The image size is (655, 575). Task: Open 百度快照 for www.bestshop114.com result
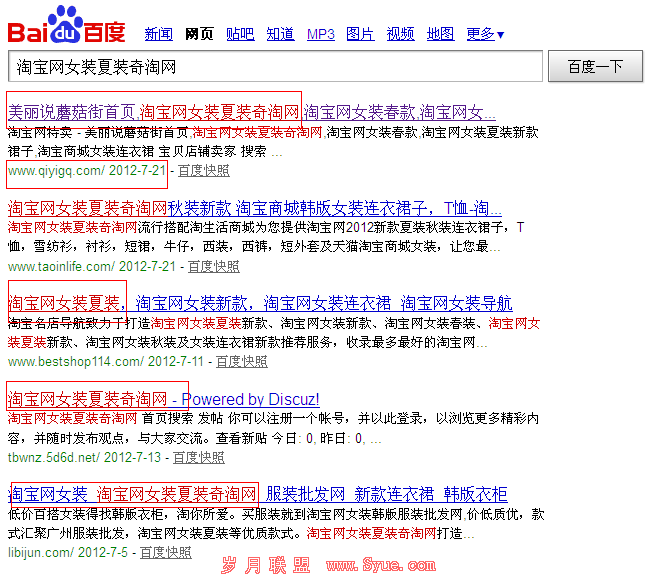coord(241,361)
